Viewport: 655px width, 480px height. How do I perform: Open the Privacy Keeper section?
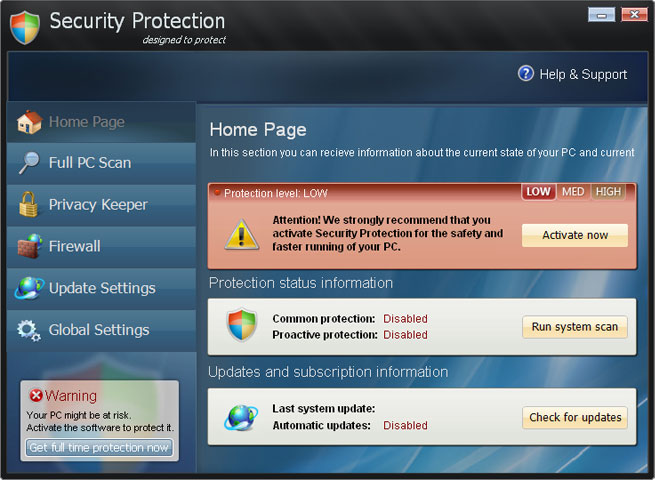coord(98,205)
